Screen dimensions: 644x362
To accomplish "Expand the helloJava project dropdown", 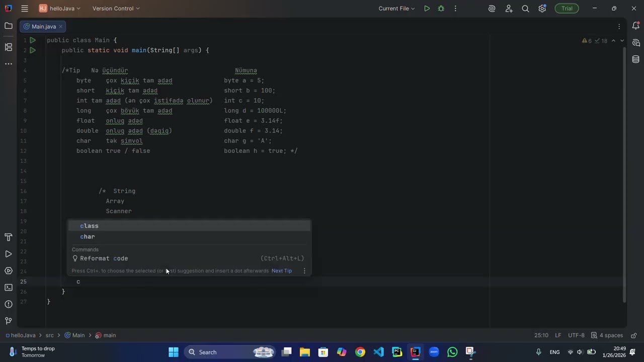I will point(60,9).
